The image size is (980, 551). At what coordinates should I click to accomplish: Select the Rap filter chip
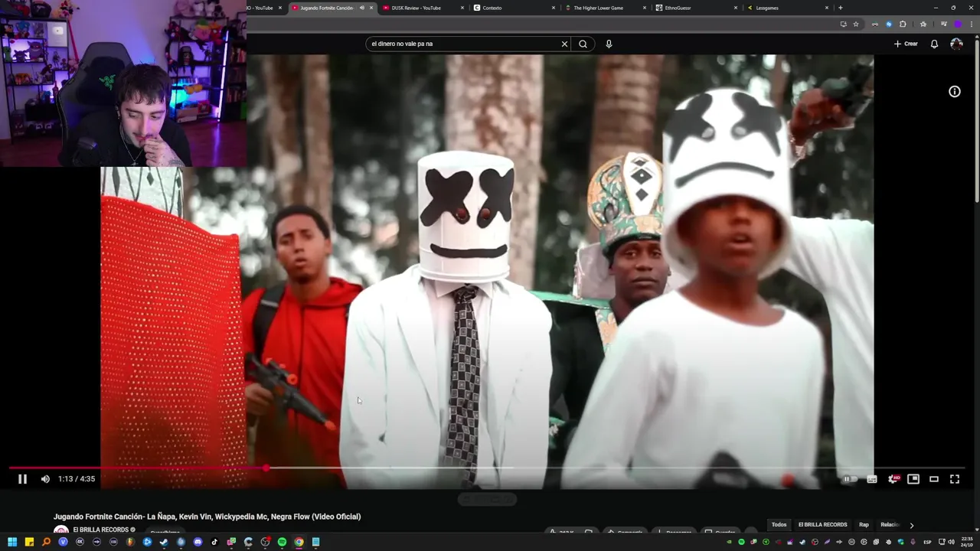(864, 525)
